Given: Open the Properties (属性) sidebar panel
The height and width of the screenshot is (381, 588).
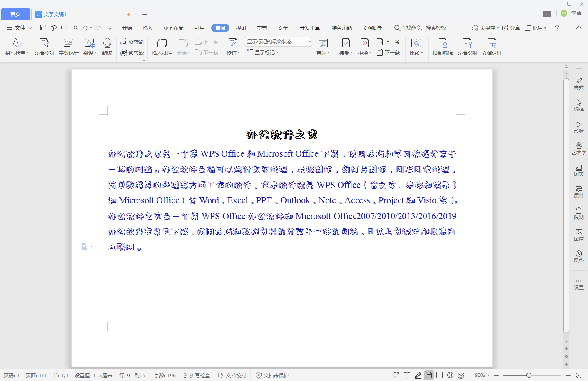Looking at the screenshot, I should coord(579,191).
